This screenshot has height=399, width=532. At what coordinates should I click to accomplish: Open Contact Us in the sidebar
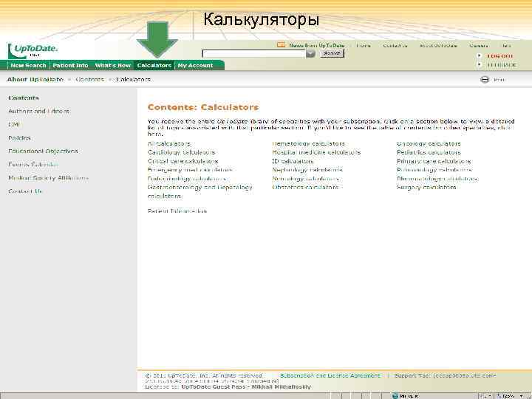point(25,191)
